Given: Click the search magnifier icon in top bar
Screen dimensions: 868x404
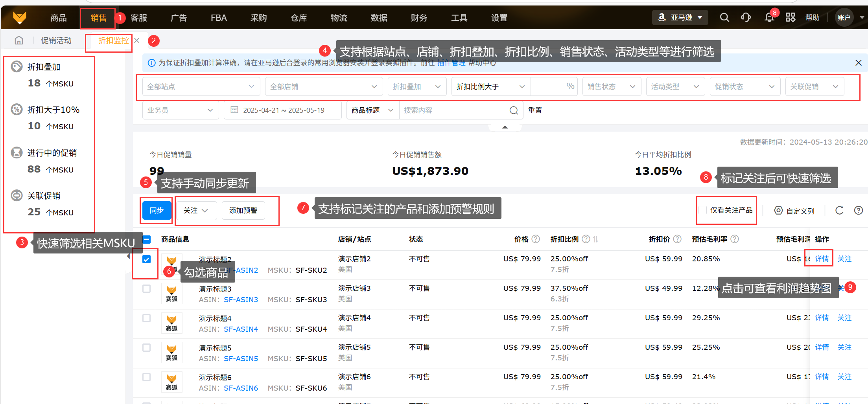Looking at the screenshot, I should pyautogui.click(x=724, y=18).
